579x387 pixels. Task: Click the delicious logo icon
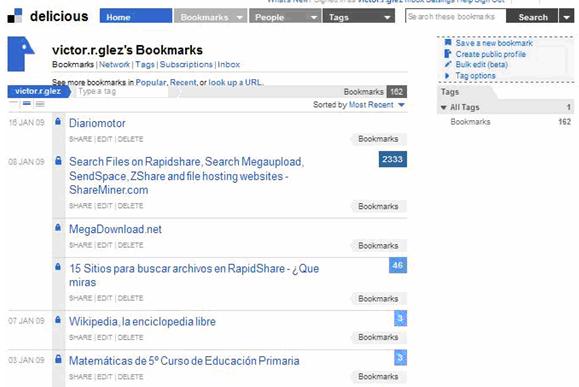[x=15, y=16]
